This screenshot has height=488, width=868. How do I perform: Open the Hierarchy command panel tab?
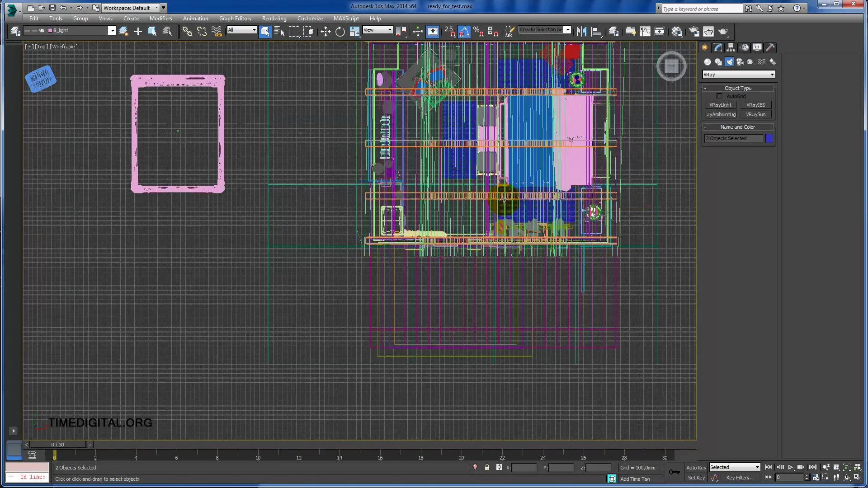coord(731,47)
